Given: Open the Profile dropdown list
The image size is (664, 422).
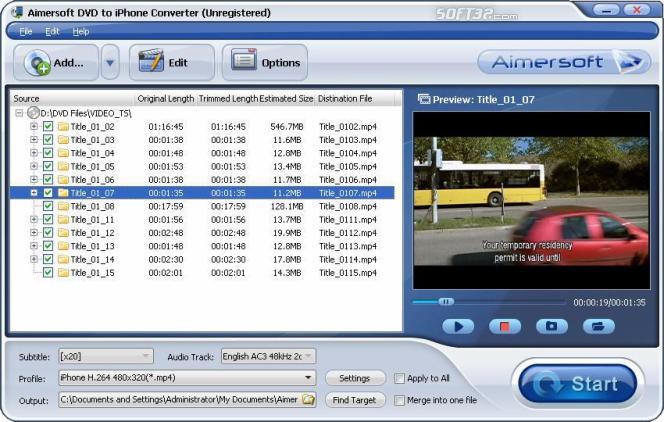Looking at the screenshot, I should coord(187,378).
